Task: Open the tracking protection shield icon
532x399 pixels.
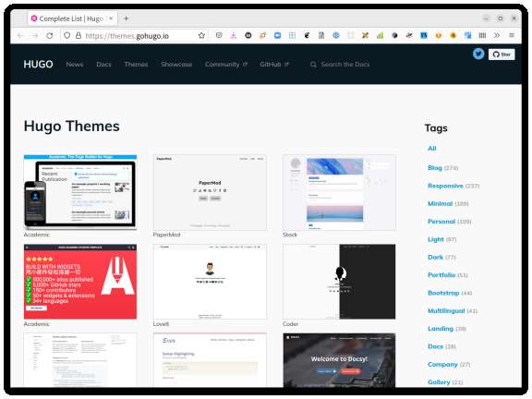Action: coord(67,35)
